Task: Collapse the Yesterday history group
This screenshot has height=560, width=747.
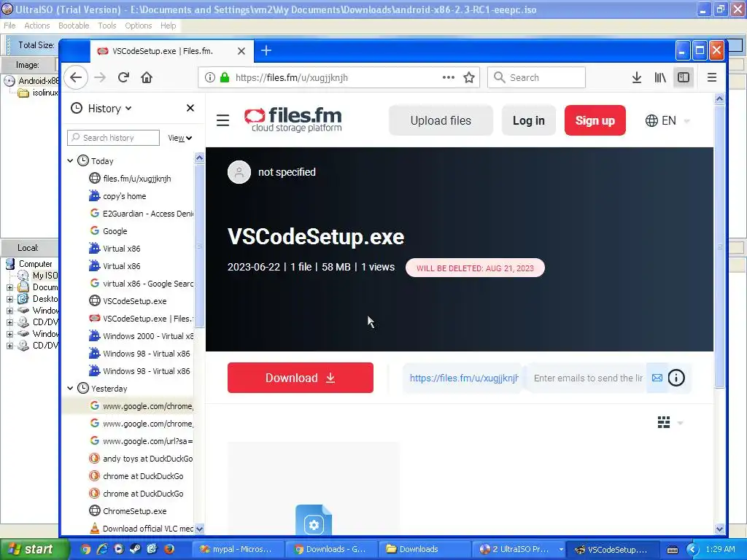Action: [x=70, y=388]
